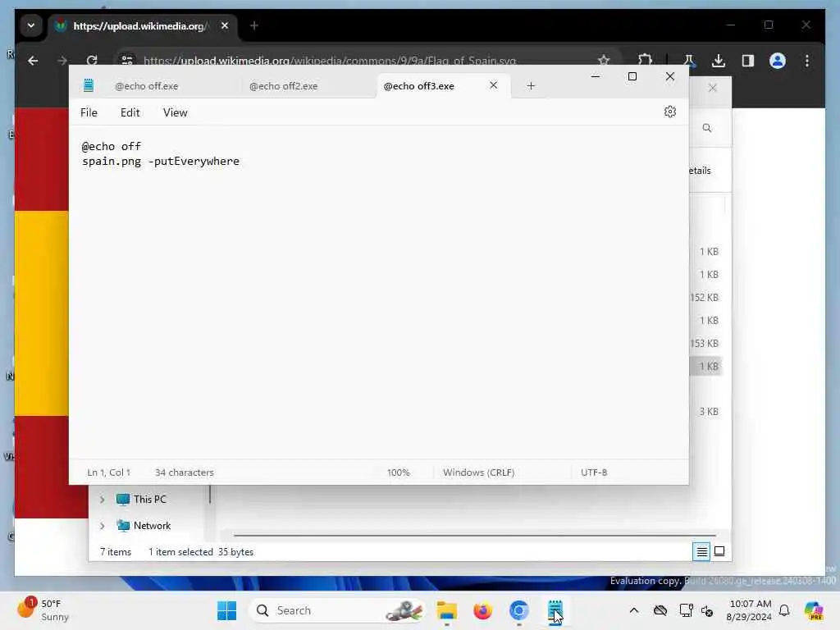
Task: Click the cloud sync tray icon
Action: (660, 610)
